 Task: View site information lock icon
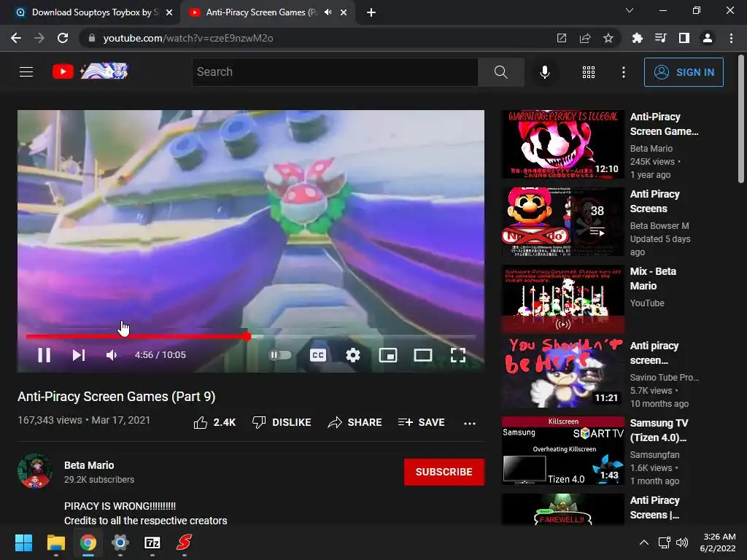click(x=92, y=38)
